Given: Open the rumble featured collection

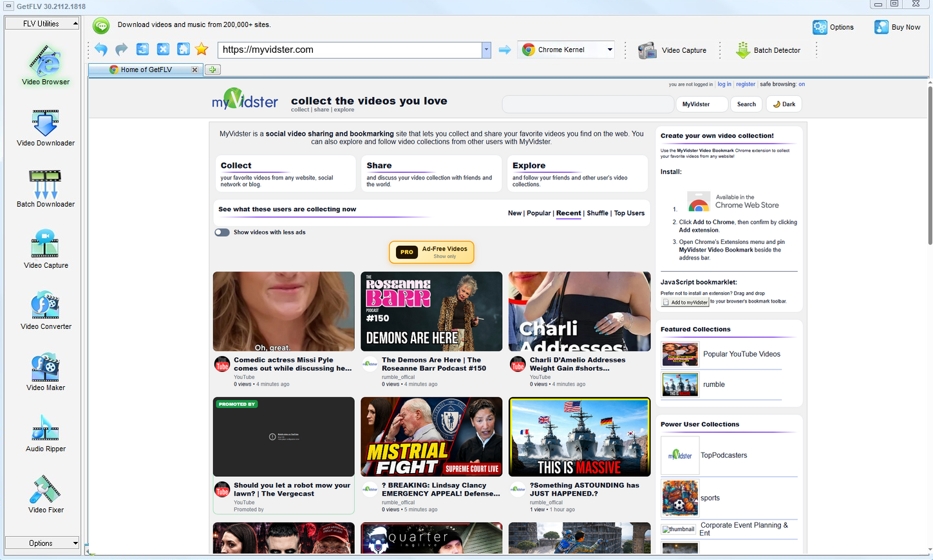Looking at the screenshot, I should click(x=713, y=384).
